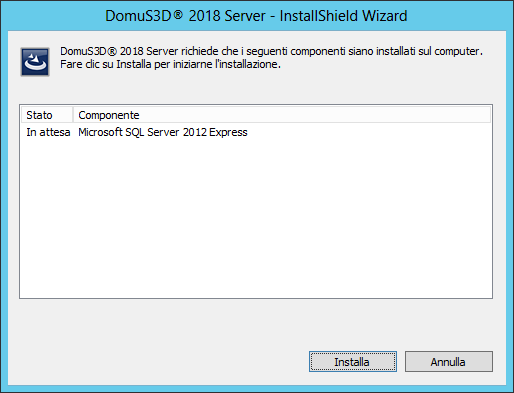Click the In attesa status cell
Screen dimensions: 514x393
[x=48, y=132]
